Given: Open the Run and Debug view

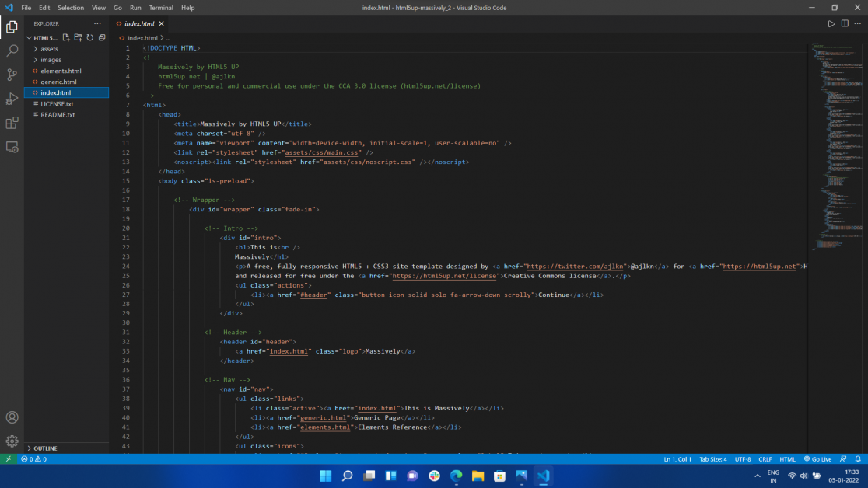Looking at the screenshot, I should tap(12, 99).
